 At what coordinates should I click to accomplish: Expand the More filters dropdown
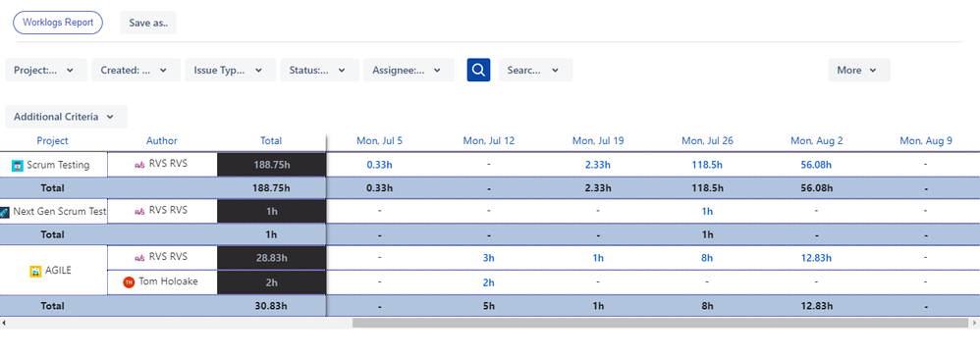click(859, 70)
